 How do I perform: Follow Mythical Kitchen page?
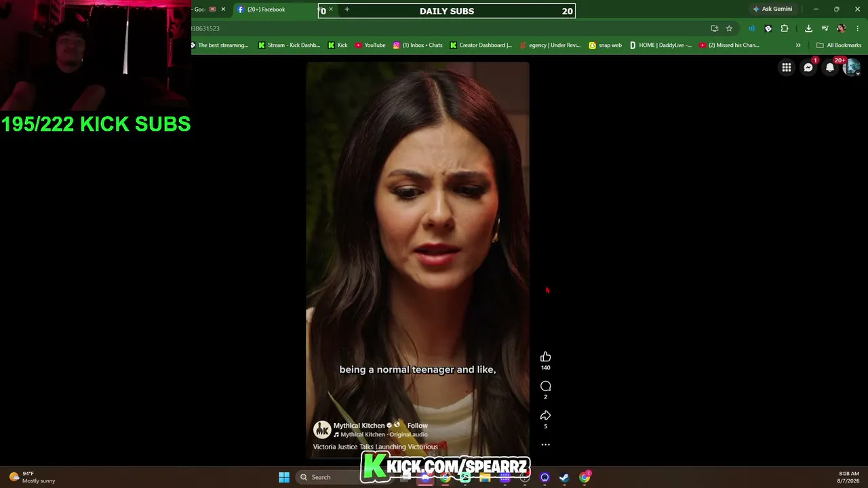coord(417,426)
